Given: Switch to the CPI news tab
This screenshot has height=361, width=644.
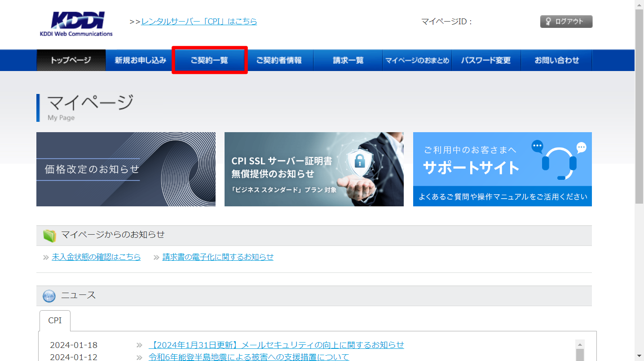Looking at the screenshot, I should tap(55, 321).
